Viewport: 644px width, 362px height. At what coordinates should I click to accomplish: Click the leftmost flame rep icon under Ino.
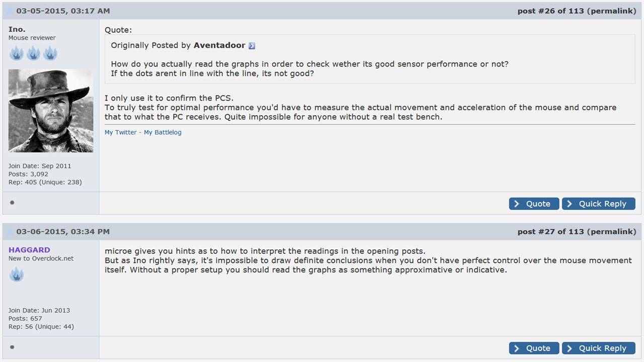(17, 53)
